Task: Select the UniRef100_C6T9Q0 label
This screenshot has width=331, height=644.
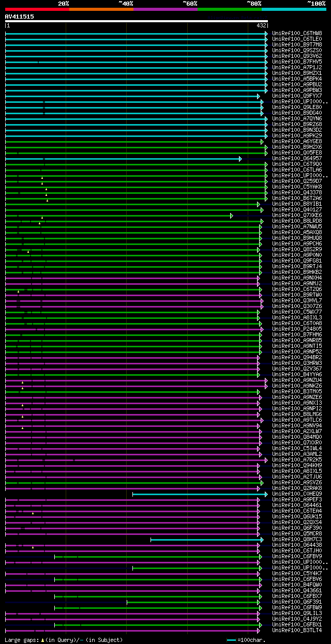Action: point(297,164)
